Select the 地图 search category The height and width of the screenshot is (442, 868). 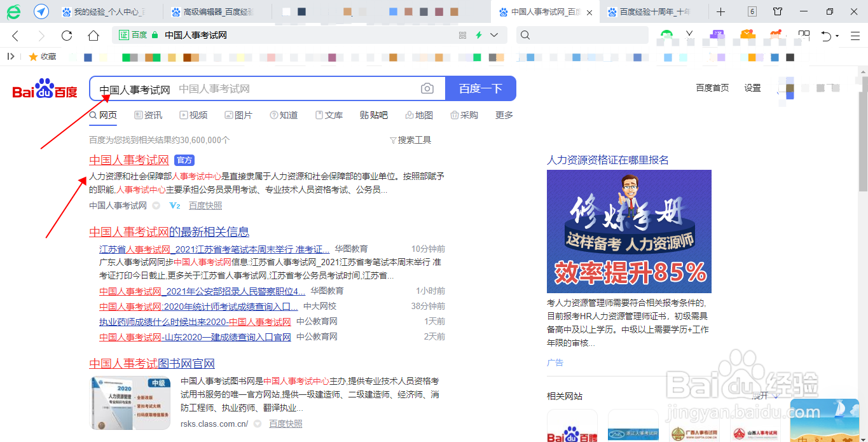[x=419, y=115]
